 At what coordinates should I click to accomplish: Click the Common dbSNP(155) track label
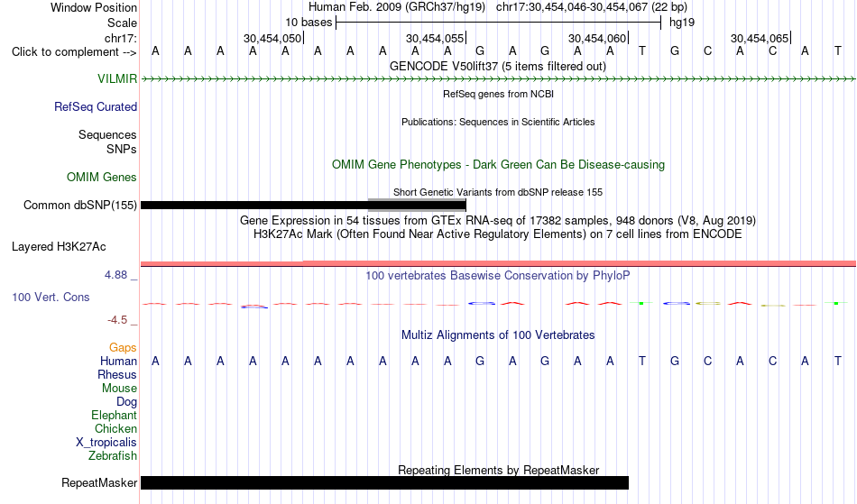tap(79, 206)
